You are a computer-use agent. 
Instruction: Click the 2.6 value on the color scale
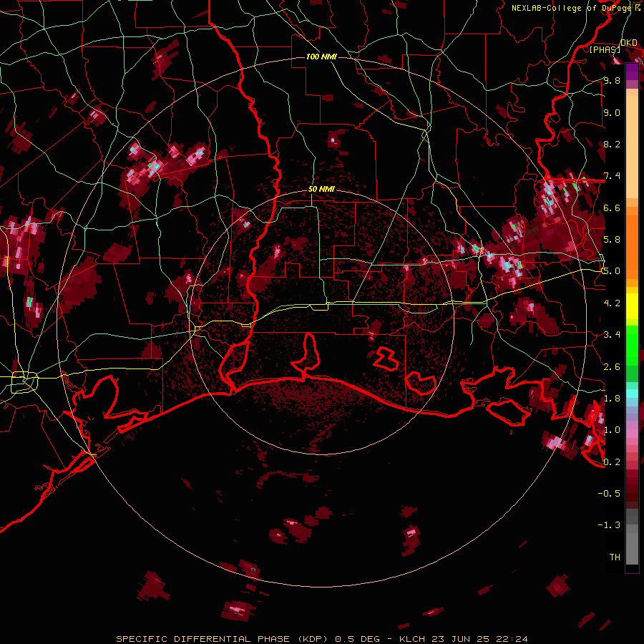(x=612, y=366)
